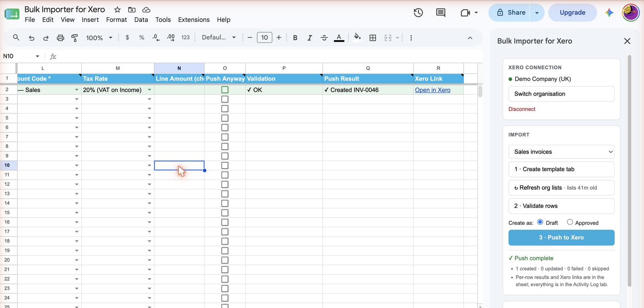Toggle Strikethrough formatting

[x=324, y=37]
